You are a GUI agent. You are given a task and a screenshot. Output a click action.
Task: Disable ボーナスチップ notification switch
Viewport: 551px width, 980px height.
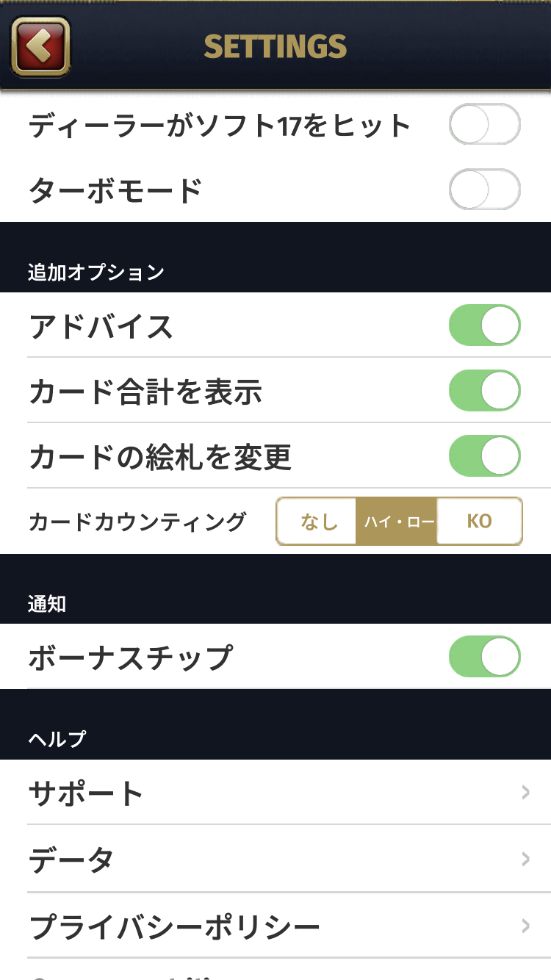[x=484, y=656]
